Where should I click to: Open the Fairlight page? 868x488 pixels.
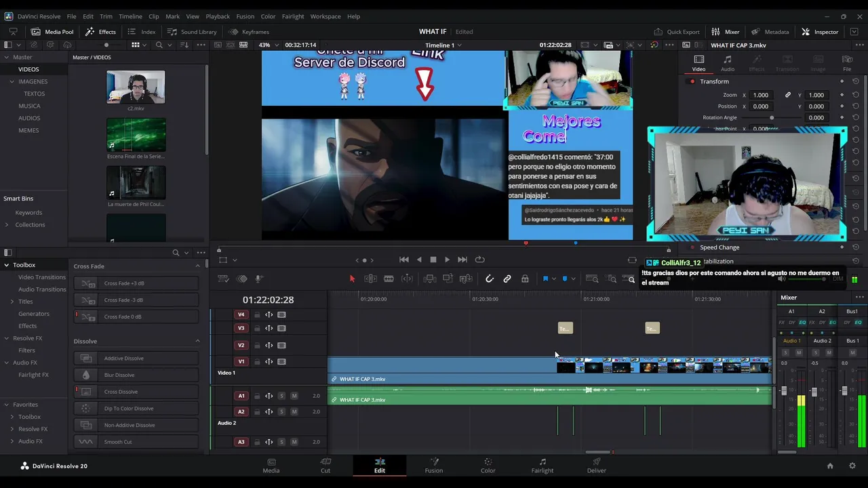(542, 466)
